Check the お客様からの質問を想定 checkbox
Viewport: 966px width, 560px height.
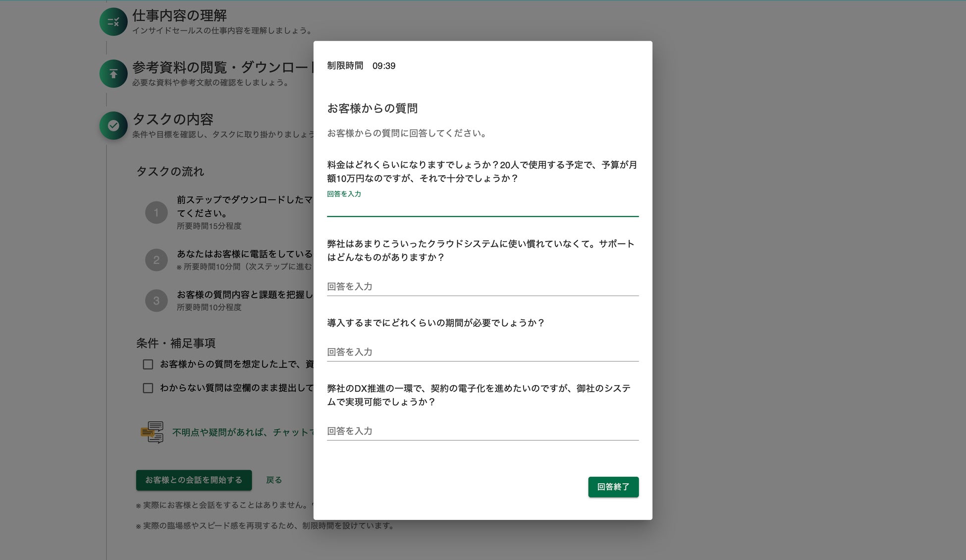[148, 364]
